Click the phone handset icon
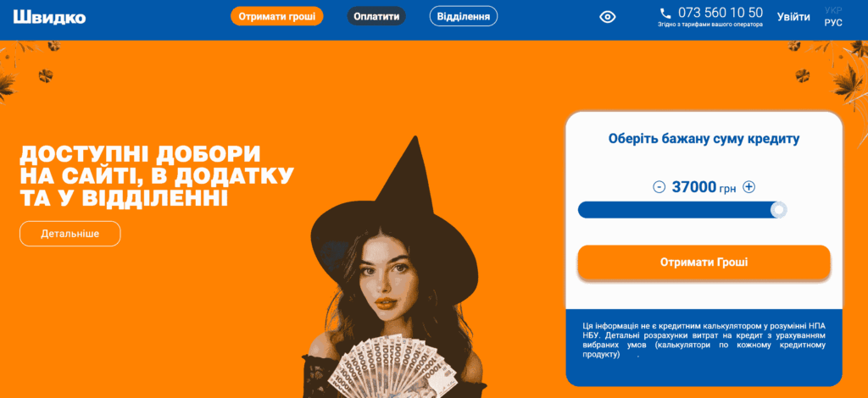868x398 pixels. tap(665, 14)
